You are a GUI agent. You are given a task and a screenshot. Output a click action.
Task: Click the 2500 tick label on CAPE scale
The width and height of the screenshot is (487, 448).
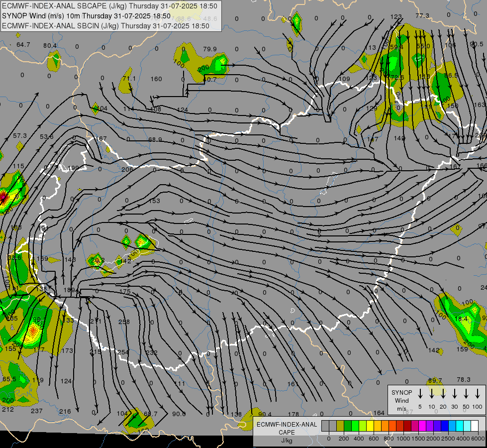point(448,439)
